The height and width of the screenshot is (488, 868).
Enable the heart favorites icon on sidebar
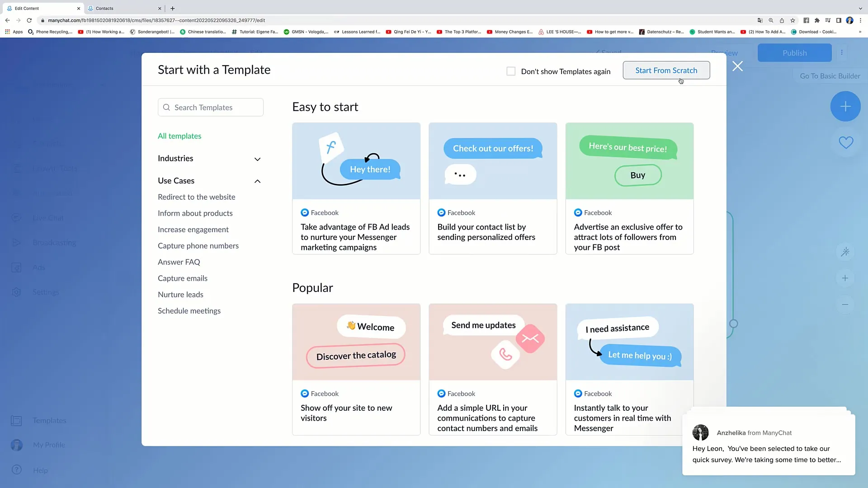(x=846, y=142)
